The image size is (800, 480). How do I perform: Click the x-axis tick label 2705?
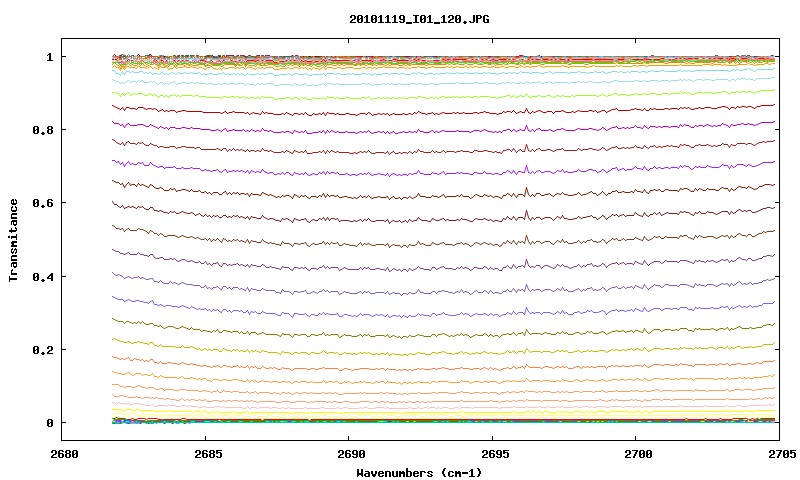click(782, 454)
